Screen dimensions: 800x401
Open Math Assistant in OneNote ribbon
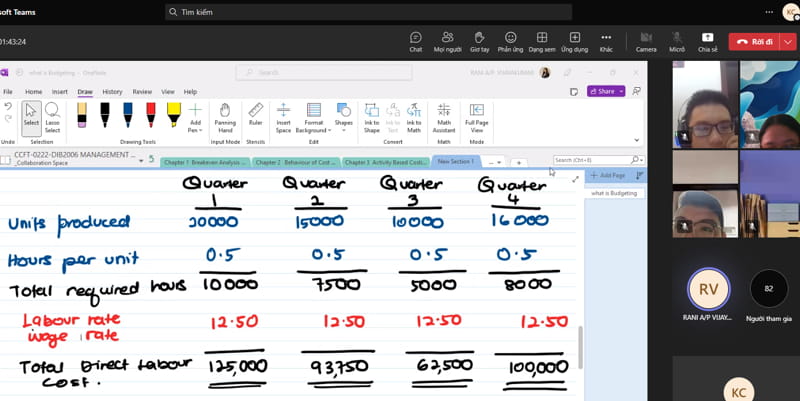pos(443,117)
